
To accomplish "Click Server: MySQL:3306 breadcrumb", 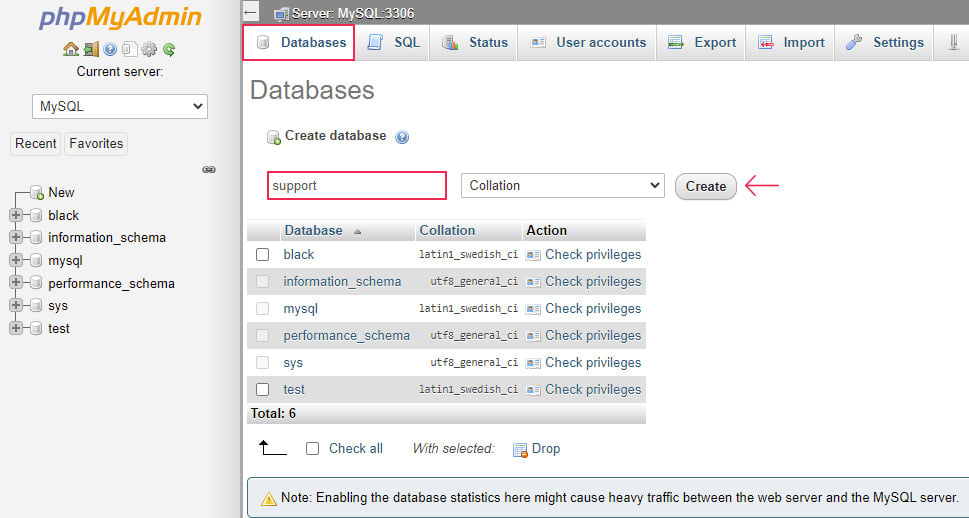I will [x=352, y=13].
